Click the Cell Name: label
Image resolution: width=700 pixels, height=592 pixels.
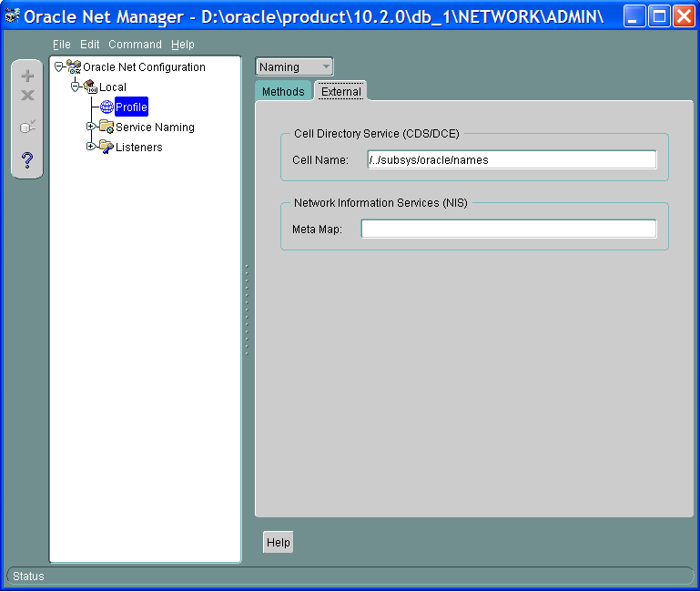[320, 160]
